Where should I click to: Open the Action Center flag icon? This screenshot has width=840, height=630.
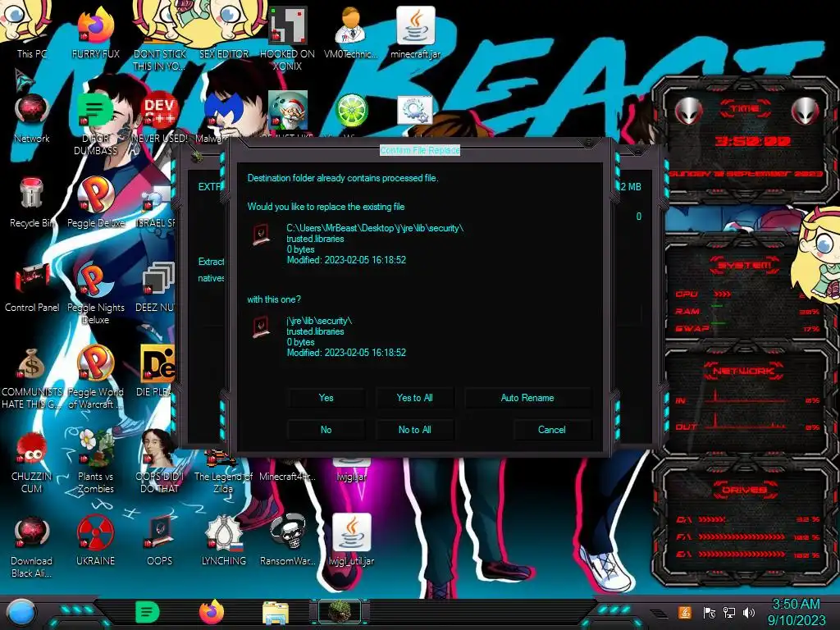point(709,613)
